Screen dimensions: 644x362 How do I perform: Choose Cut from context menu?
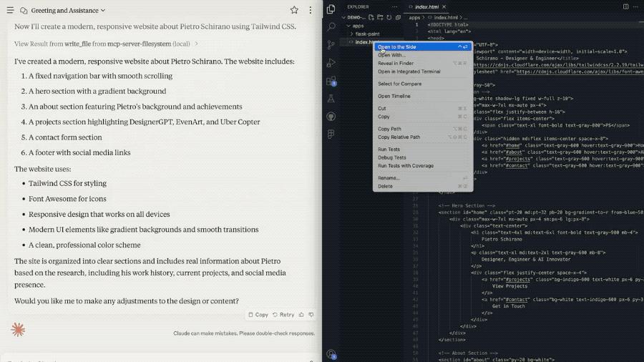coord(423,108)
